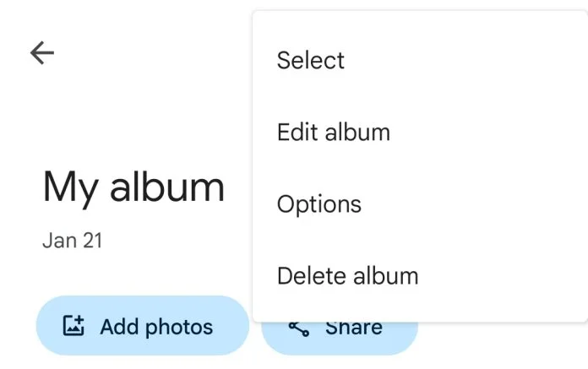This screenshot has width=588, height=369.
Task: Open album Options settings entry
Action: point(420,203)
